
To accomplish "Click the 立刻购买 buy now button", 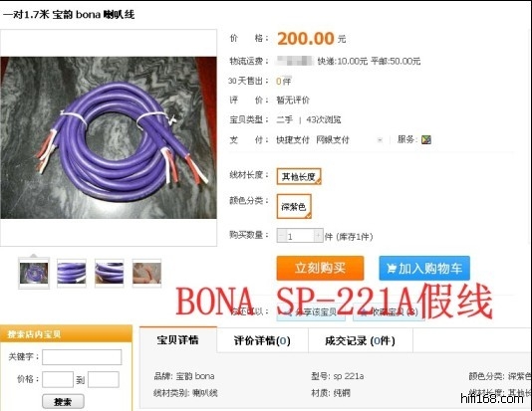I will click(320, 269).
